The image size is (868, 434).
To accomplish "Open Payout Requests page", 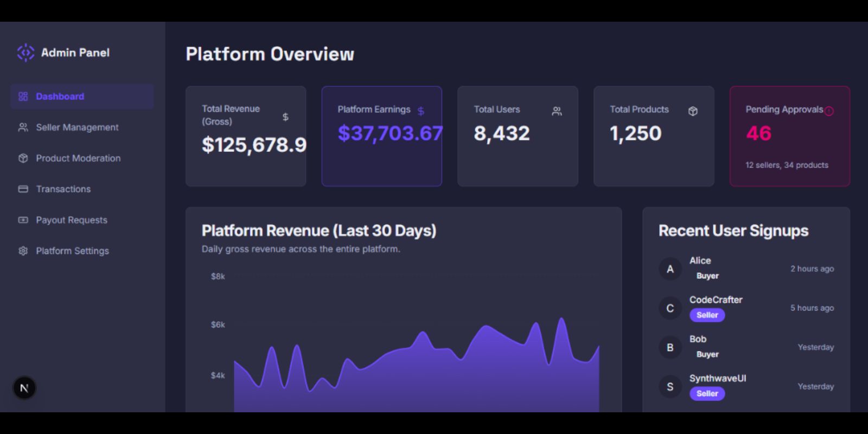I will tap(71, 220).
